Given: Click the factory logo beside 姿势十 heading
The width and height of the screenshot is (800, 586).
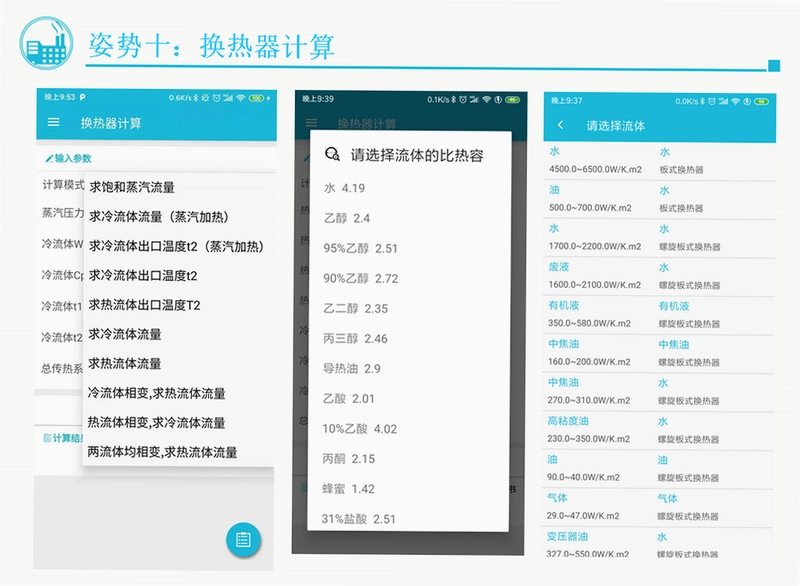Looking at the screenshot, I should (x=46, y=43).
